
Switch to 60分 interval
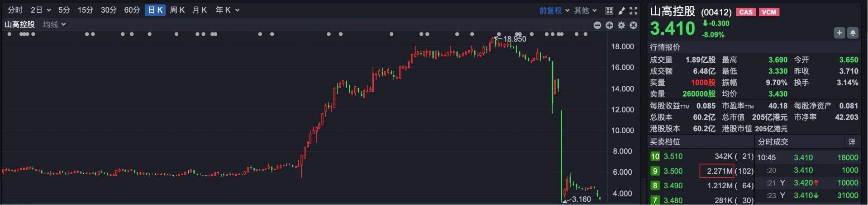132,10
